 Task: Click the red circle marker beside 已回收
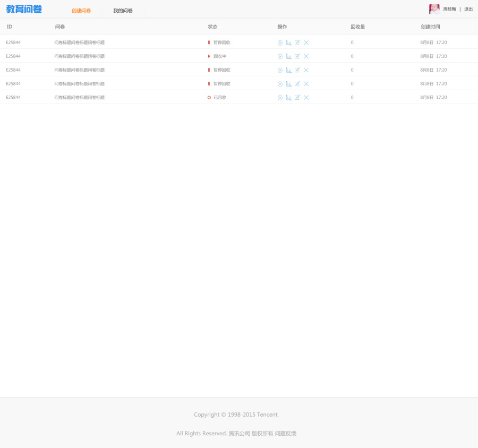(209, 98)
